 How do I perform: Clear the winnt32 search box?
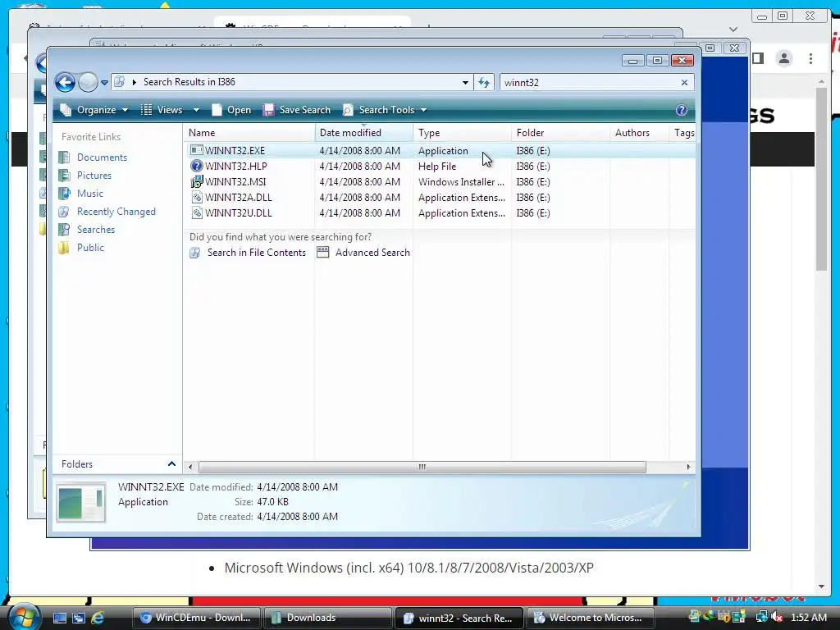point(684,83)
